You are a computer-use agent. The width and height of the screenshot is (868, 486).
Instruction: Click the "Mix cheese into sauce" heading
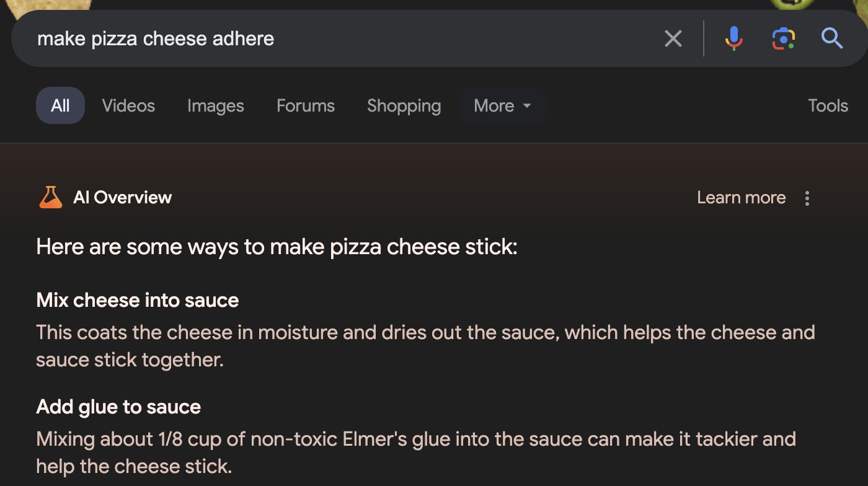pyautogui.click(x=138, y=301)
